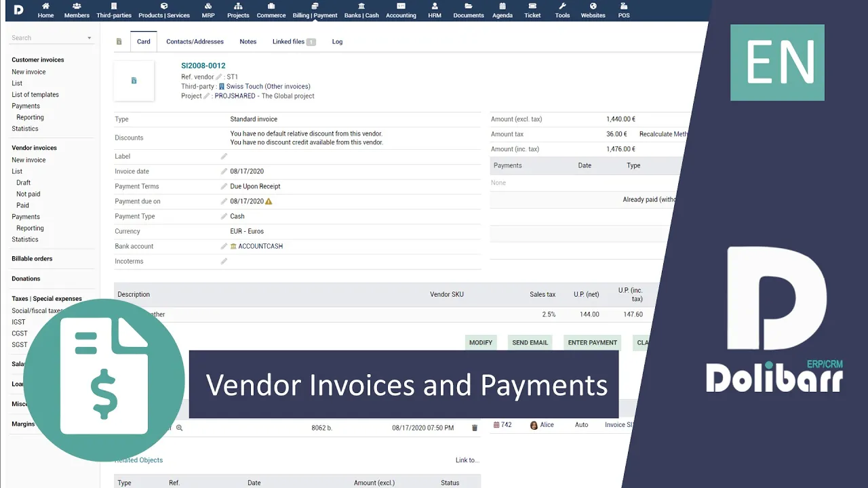Click the Link to... option

(x=467, y=460)
